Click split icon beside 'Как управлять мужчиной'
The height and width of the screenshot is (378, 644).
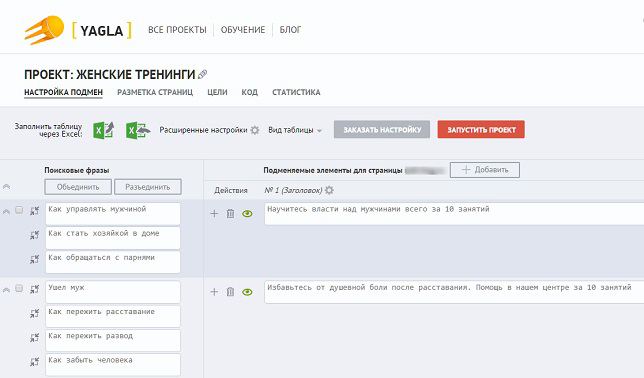pyautogui.click(x=34, y=211)
